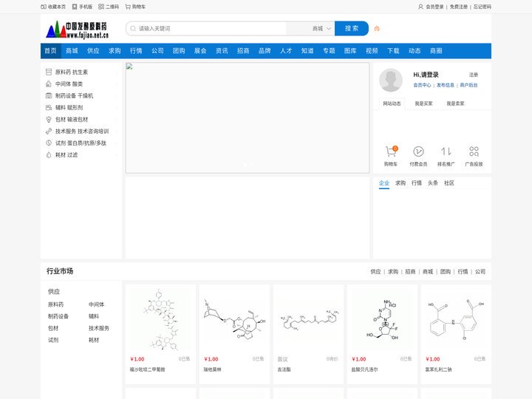Open the 福沙吡坦二甲葡胺 product structure image
Viewport: 532px width, 399px height.
pyautogui.click(x=160, y=319)
